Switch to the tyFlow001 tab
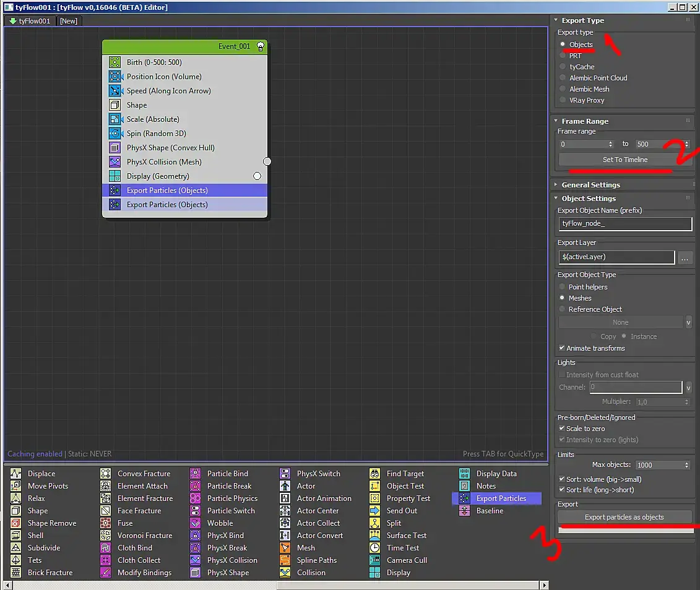Screen dimensions: 700x590 pyautogui.click(x=30, y=21)
